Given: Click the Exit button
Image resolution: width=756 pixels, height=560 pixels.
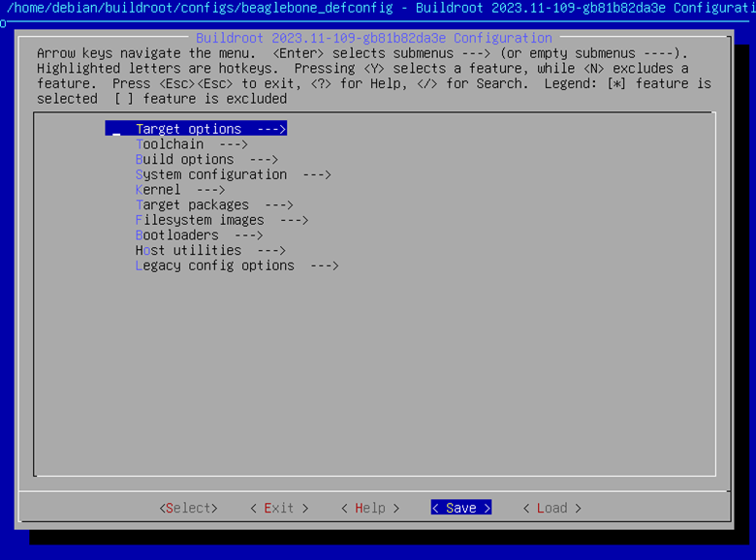Looking at the screenshot, I should click(279, 508).
